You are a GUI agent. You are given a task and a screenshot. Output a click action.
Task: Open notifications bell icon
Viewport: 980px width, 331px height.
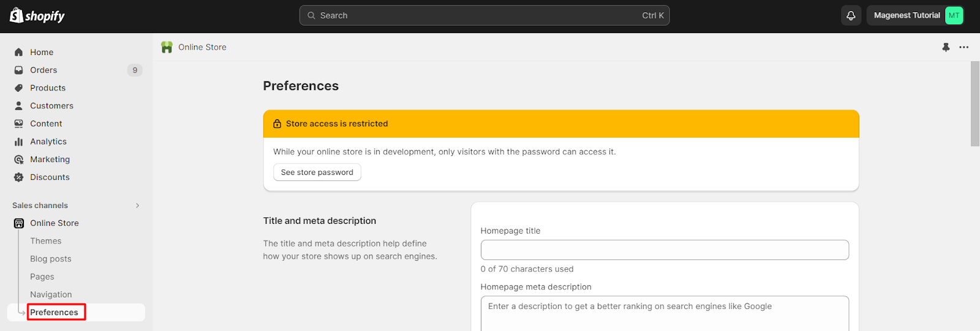tap(851, 15)
